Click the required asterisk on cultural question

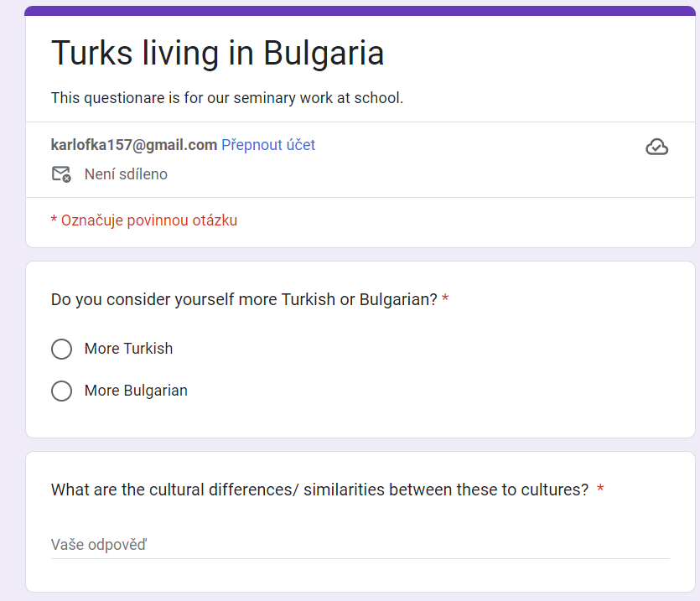600,488
